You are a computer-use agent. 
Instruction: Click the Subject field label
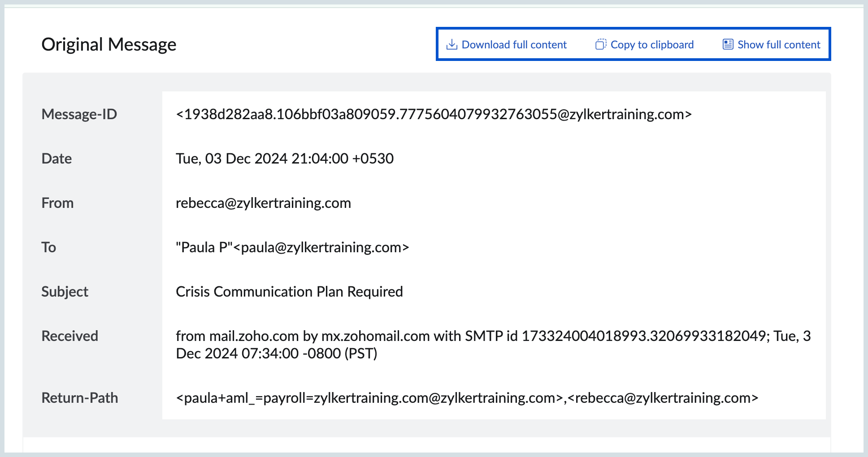click(x=65, y=292)
